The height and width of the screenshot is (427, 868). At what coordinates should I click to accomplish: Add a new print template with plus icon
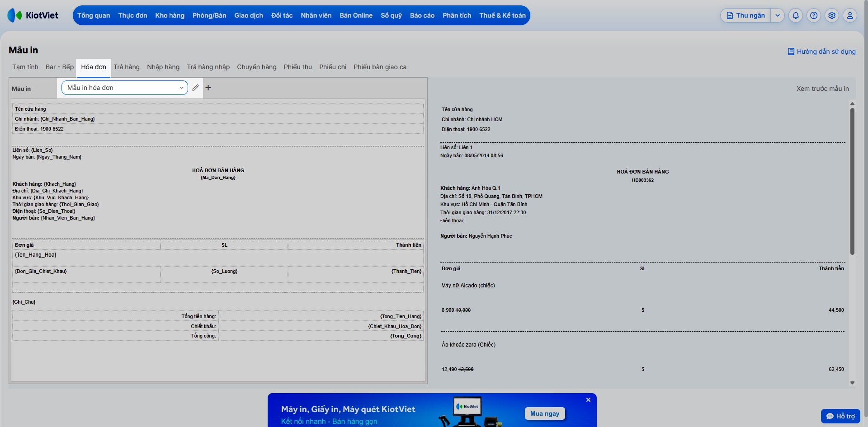click(208, 88)
